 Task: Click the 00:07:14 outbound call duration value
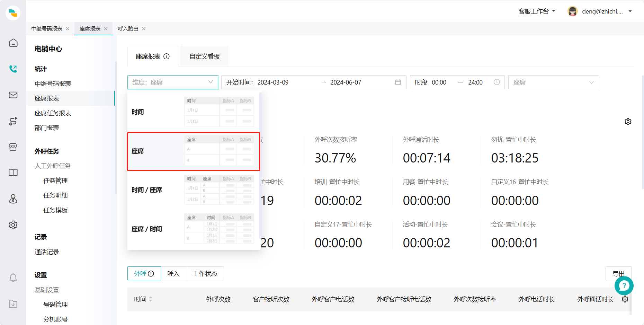(x=427, y=158)
